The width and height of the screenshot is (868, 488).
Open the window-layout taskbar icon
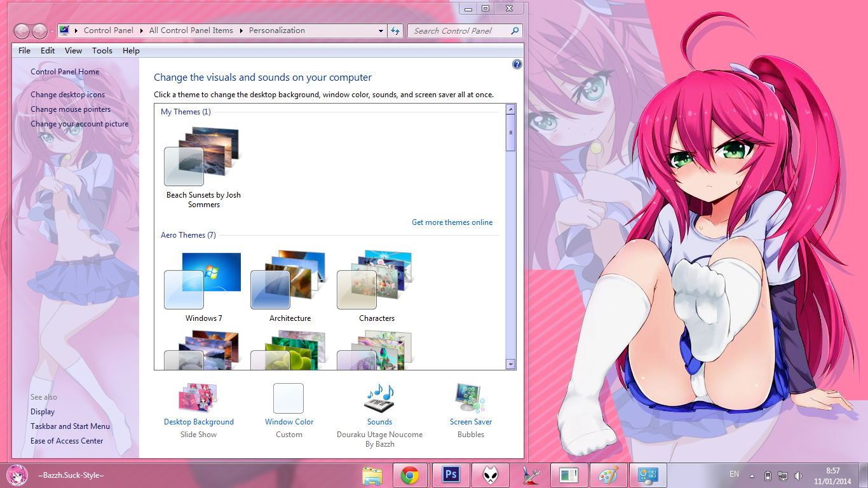[568, 475]
